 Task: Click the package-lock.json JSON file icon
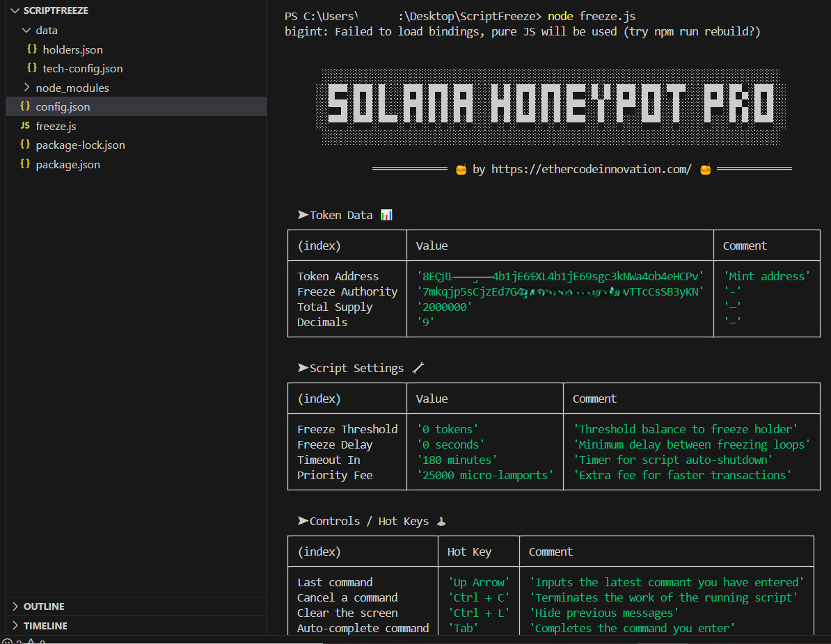tap(25, 145)
